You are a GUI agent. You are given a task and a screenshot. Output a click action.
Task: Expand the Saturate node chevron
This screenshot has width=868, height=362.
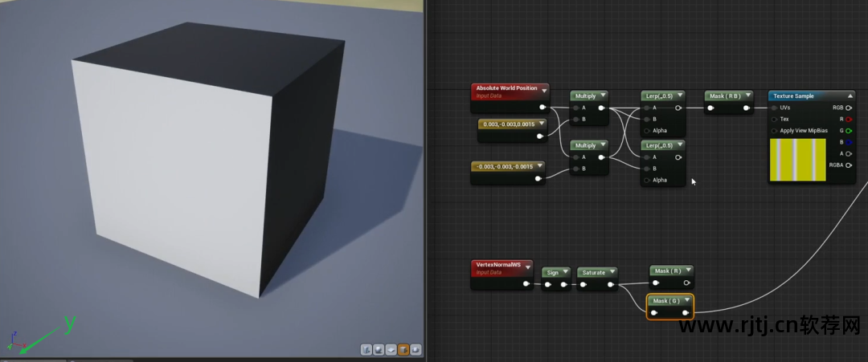[x=612, y=272]
